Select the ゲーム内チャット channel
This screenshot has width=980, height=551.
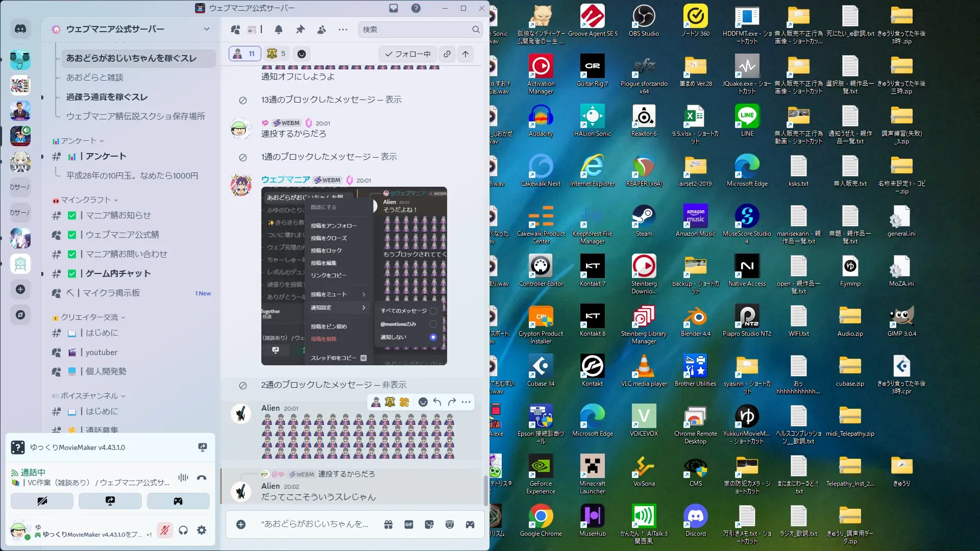[118, 273]
